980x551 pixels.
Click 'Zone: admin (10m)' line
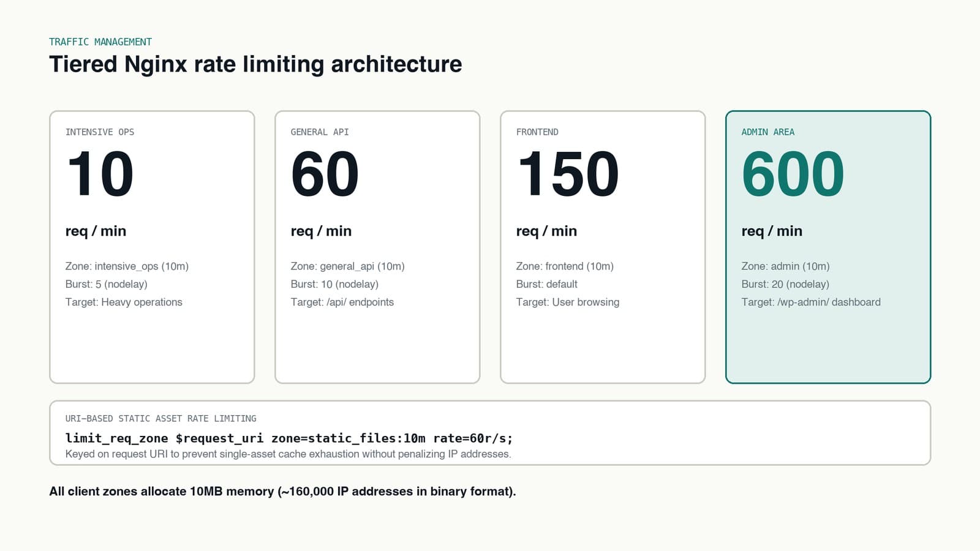click(x=785, y=266)
